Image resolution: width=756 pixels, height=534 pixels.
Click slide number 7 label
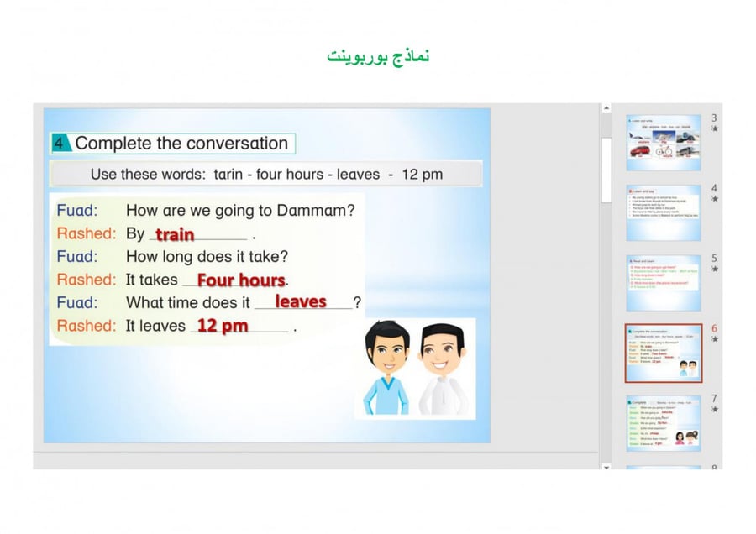point(714,399)
